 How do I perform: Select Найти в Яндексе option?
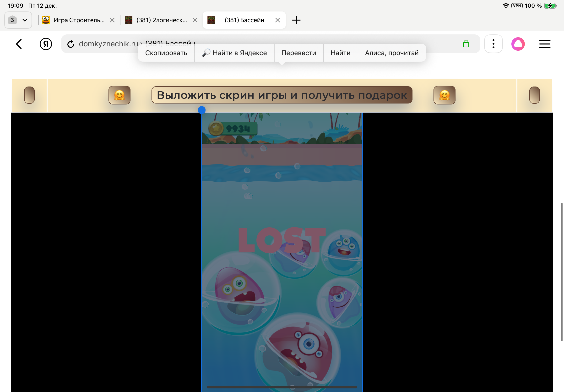[x=234, y=53]
